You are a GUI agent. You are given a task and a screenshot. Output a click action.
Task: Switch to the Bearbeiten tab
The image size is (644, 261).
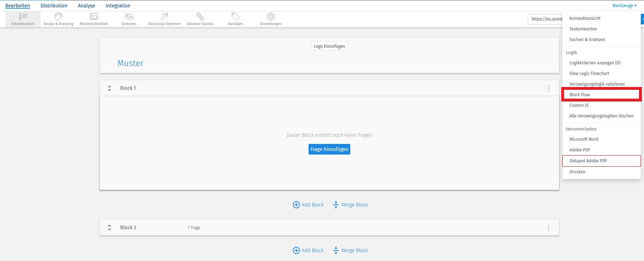pyautogui.click(x=18, y=6)
